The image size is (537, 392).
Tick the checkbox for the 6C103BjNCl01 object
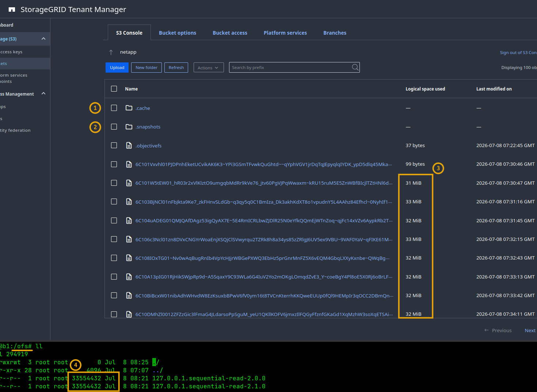(114, 201)
